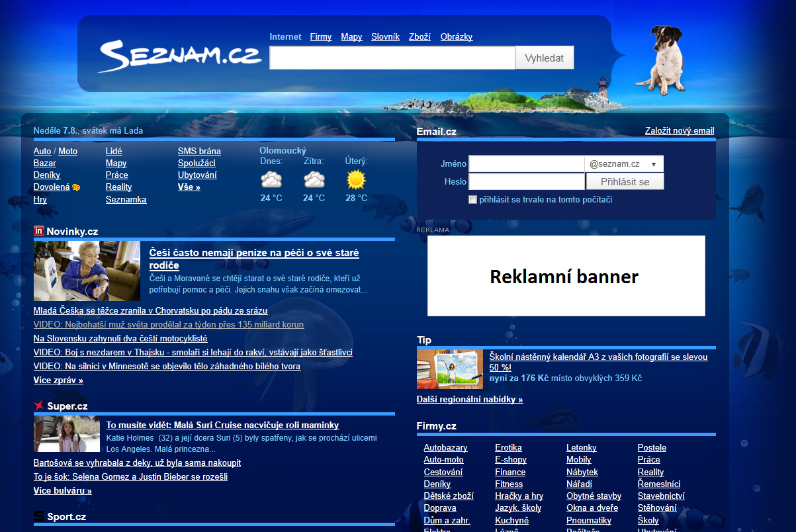Click the tip icon next to Dovolená
796x532 pixels.
pos(76,187)
